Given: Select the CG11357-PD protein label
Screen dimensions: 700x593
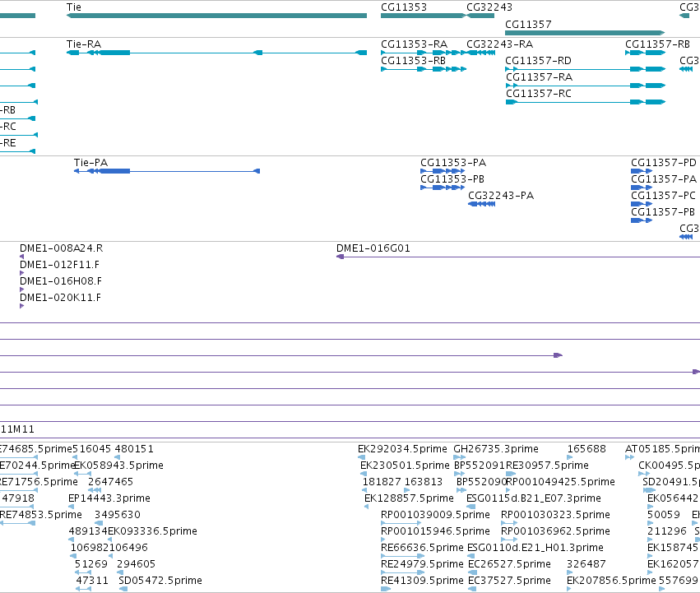Looking at the screenshot, I should 663,163.
